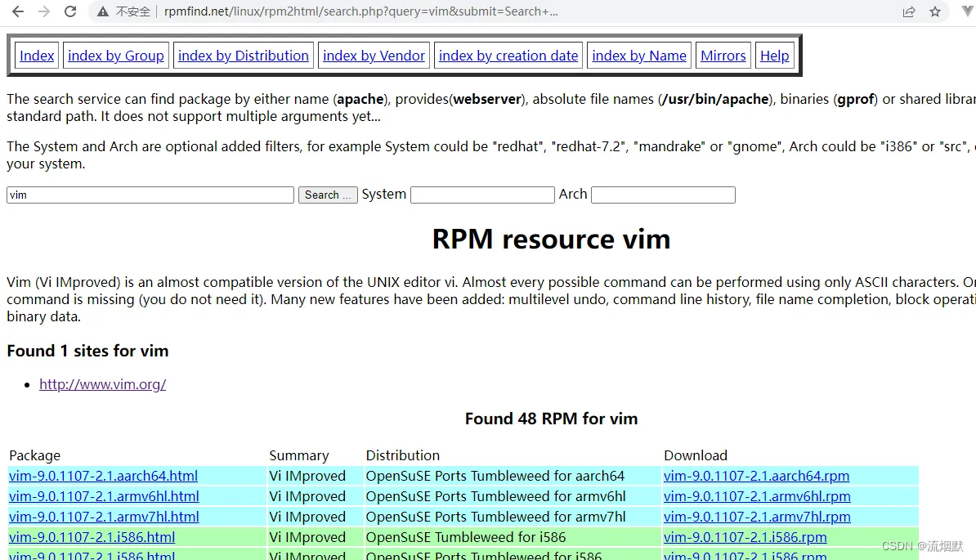Download vim-9.0.1107-2.1.armv6hl.rpm
Viewport: 976px width, 560px height.
[x=757, y=496]
